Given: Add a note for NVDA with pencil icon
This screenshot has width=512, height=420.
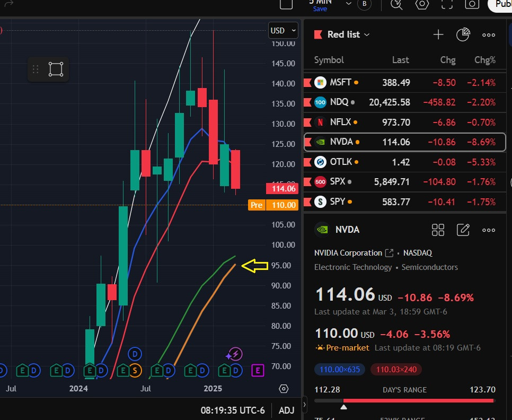Looking at the screenshot, I should pyautogui.click(x=463, y=230).
